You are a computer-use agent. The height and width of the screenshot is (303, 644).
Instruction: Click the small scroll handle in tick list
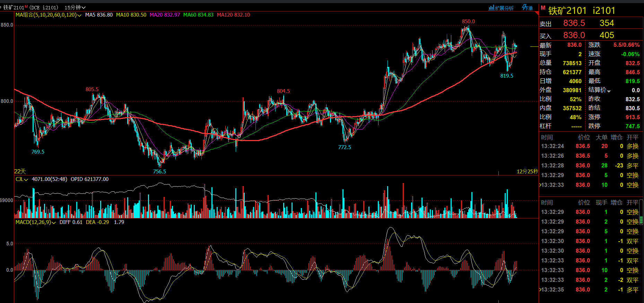641,220
